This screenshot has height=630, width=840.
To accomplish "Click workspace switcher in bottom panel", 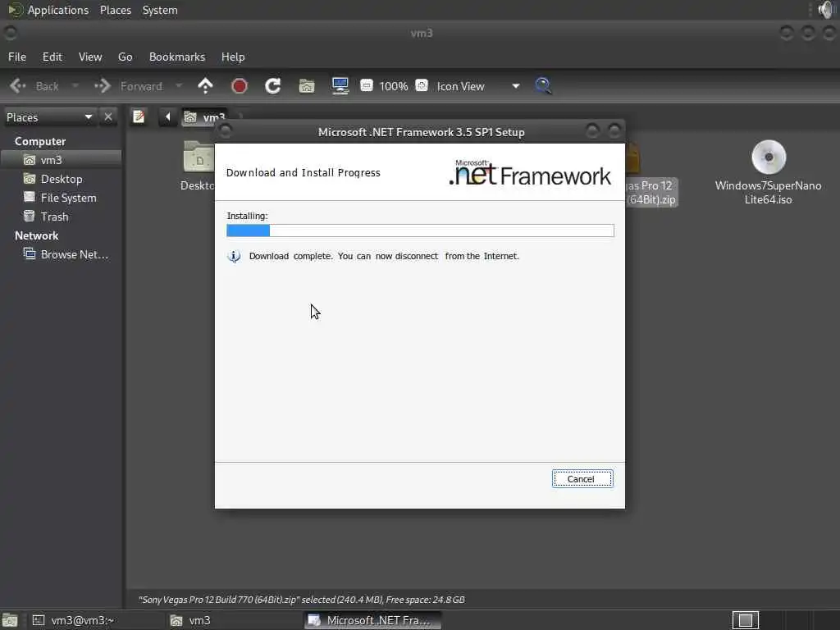I will click(745, 620).
